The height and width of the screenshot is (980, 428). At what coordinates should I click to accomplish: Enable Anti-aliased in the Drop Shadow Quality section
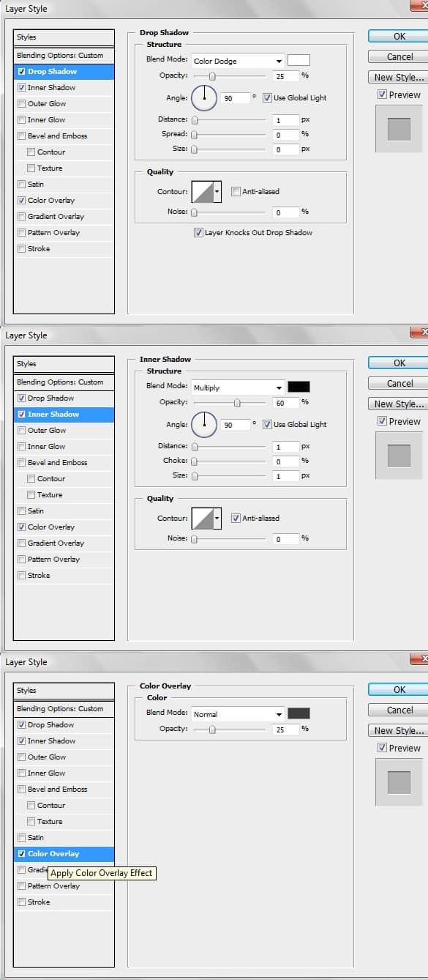[236, 192]
